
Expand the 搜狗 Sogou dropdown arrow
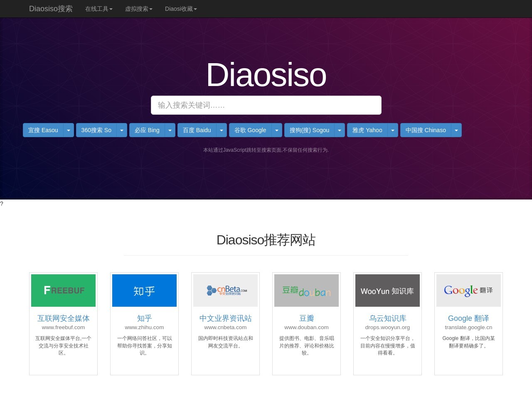click(x=340, y=130)
